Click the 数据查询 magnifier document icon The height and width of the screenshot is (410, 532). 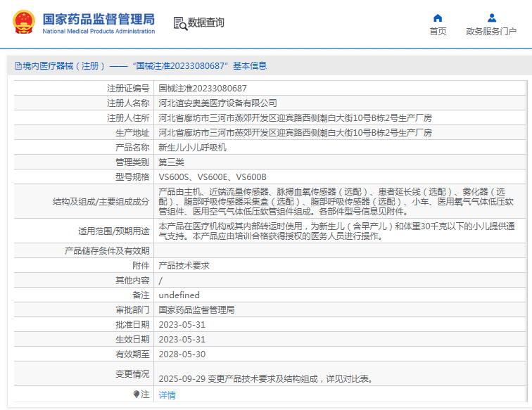click(179, 23)
